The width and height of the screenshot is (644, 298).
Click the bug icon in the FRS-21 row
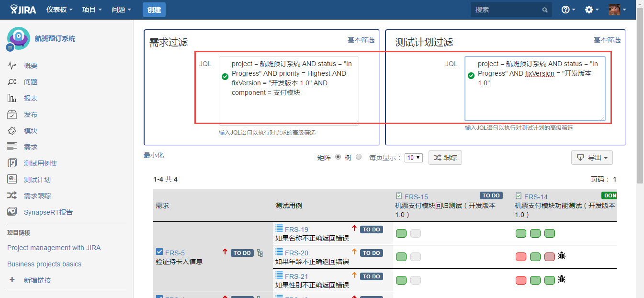point(562,280)
